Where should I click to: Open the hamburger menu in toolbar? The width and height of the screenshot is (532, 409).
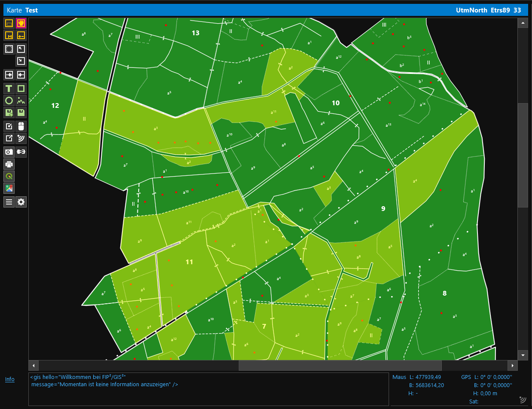(9, 202)
